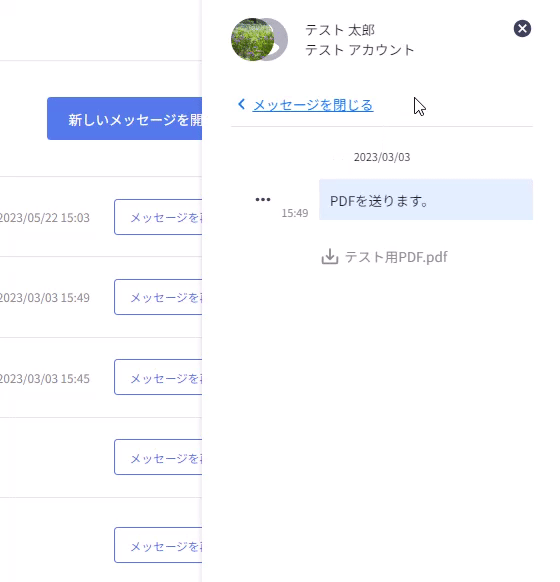The image size is (560, 582).
Task: Close the message panel with the X icon
Action: (x=522, y=29)
